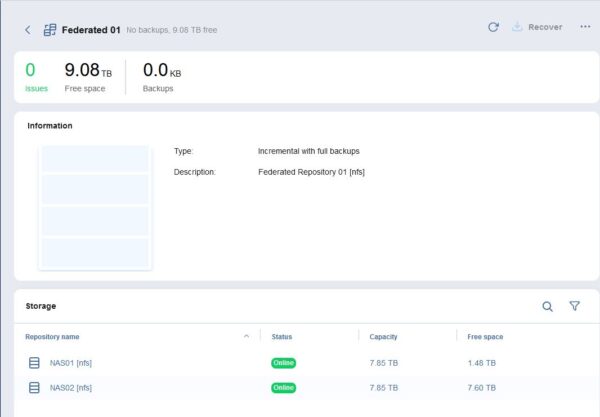Click the Recover button
The image size is (600, 417).
coord(537,27)
